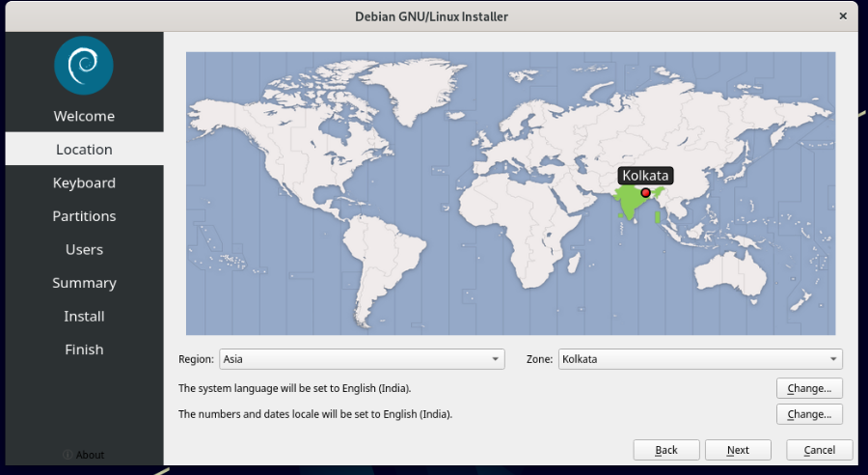Jump to the Summary step
The height and width of the screenshot is (475, 868).
[84, 283]
